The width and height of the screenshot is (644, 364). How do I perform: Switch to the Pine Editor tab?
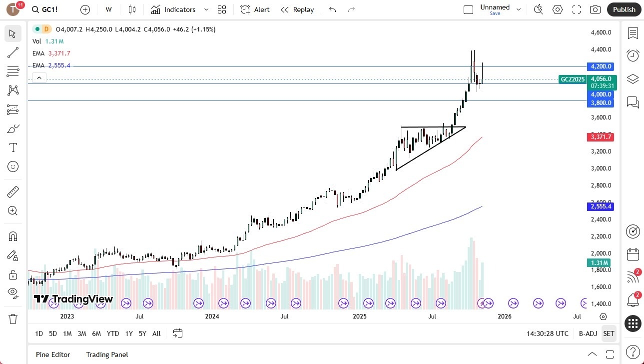pyautogui.click(x=52, y=354)
